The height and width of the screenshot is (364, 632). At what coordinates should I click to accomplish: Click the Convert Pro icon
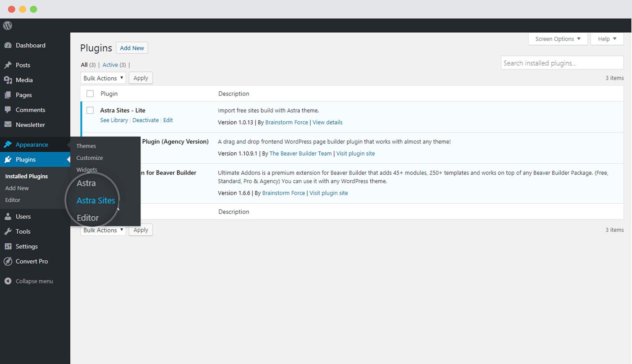[x=8, y=261]
